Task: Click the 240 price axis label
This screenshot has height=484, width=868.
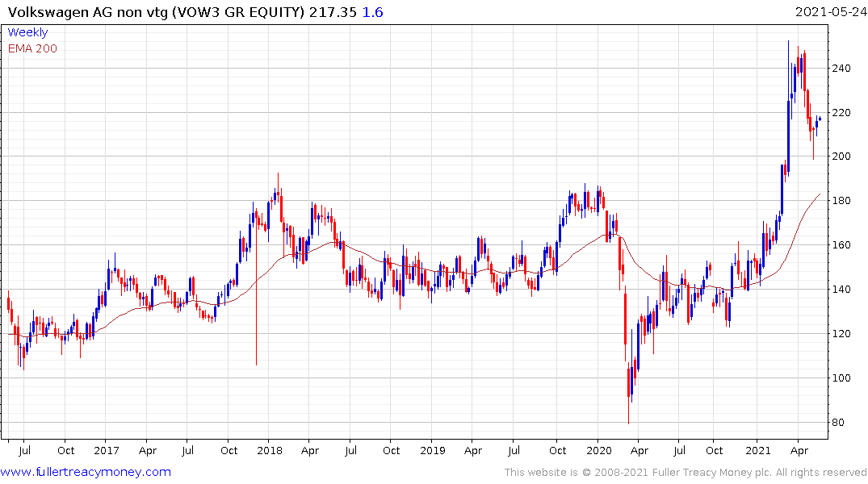Action: [x=841, y=68]
